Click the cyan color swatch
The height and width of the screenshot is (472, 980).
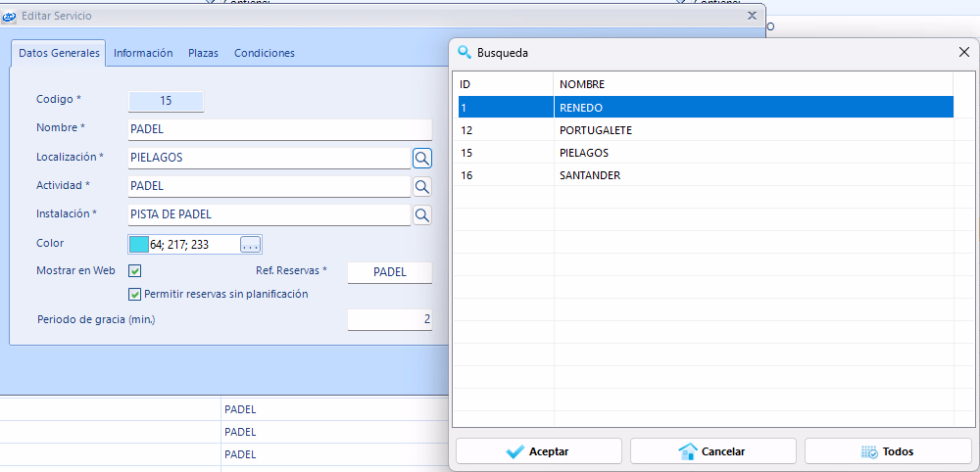(139, 244)
